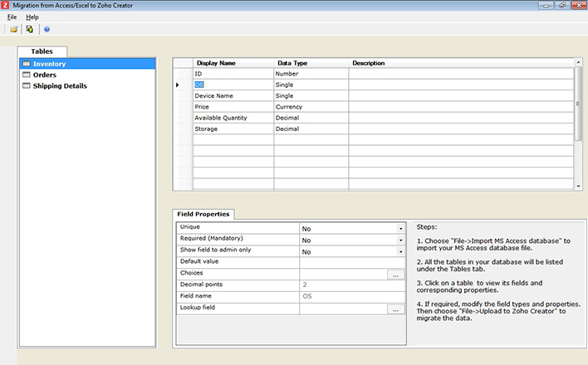Image resolution: width=588 pixels, height=365 pixels.
Task: Click the Inventory table icon
Action: point(26,64)
